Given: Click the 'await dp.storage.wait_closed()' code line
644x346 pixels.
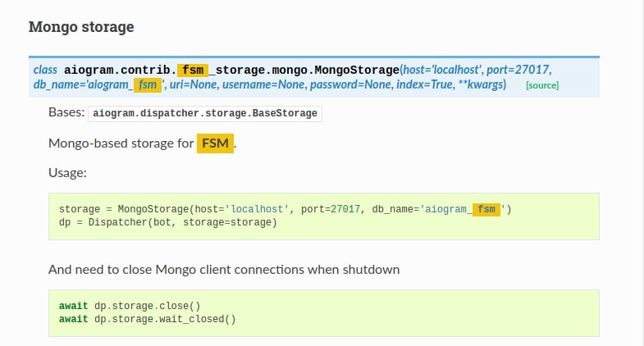Looking at the screenshot, I should click(x=148, y=319).
